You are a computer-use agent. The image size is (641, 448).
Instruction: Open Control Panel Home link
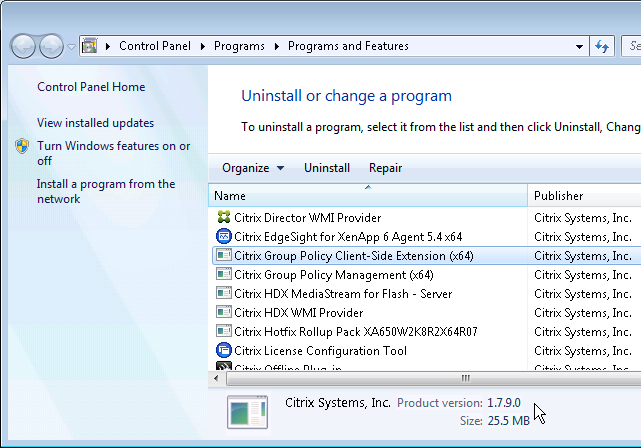click(91, 87)
